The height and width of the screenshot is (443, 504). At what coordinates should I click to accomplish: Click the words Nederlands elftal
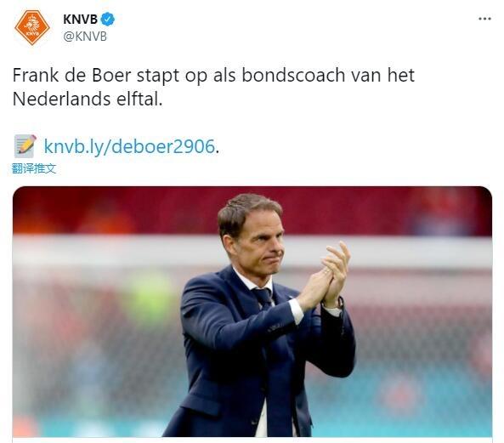coord(88,99)
